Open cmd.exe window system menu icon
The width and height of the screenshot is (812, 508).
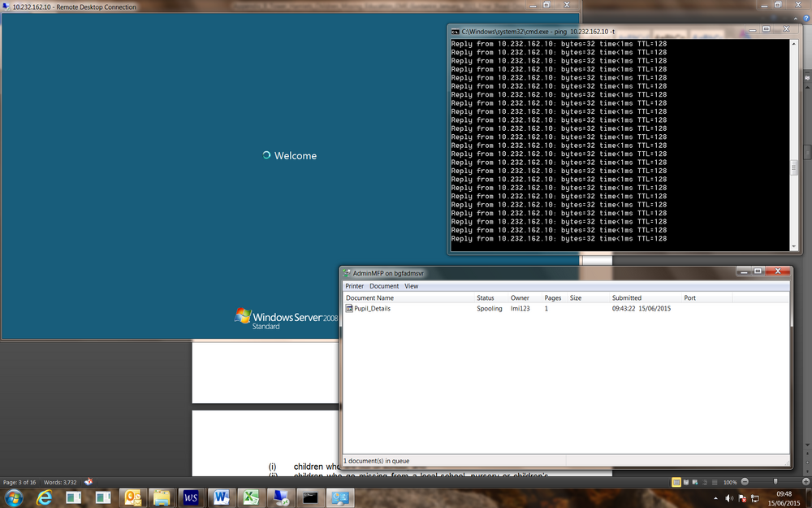pyautogui.click(x=456, y=32)
